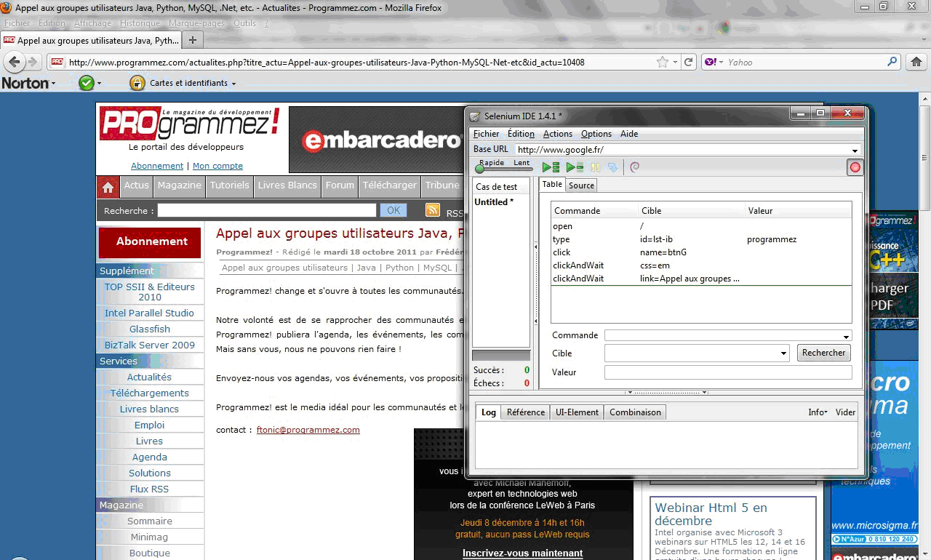Switch to the UI-Element tab
The height and width of the screenshot is (560, 931).
point(578,412)
